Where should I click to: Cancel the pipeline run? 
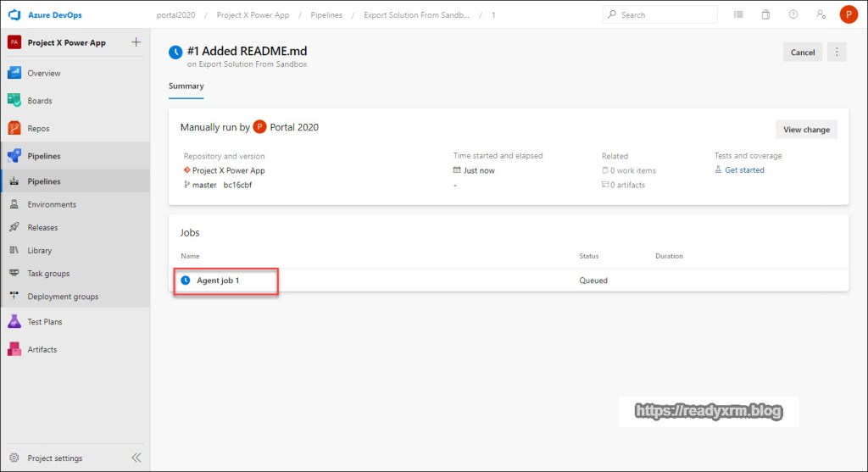click(x=802, y=53)
